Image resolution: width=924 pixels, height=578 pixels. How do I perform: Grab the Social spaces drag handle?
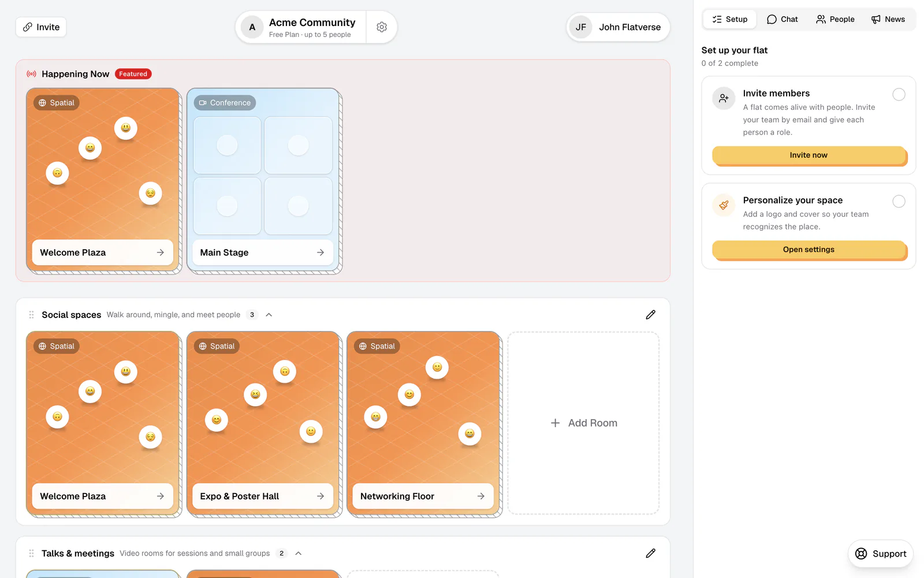(31, 315)
